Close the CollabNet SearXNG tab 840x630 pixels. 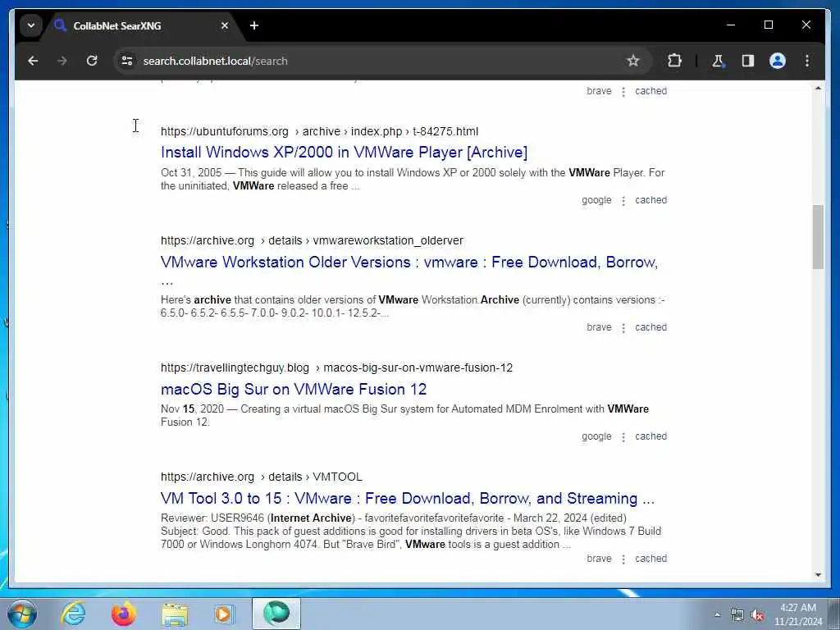tap(225, 25)
